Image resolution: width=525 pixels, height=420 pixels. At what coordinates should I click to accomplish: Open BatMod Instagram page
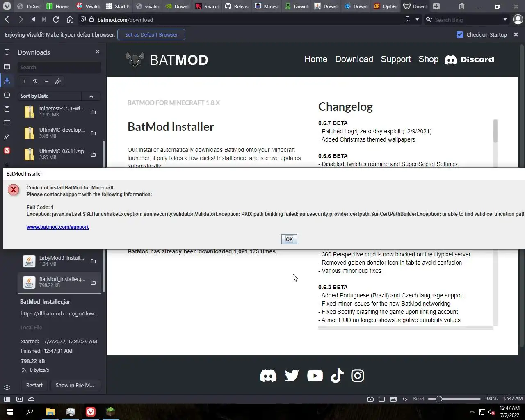tap(358, 376)
